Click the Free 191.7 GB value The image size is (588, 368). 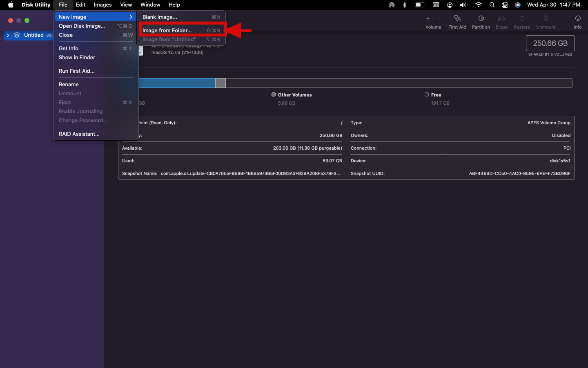(x=440, y=103)
